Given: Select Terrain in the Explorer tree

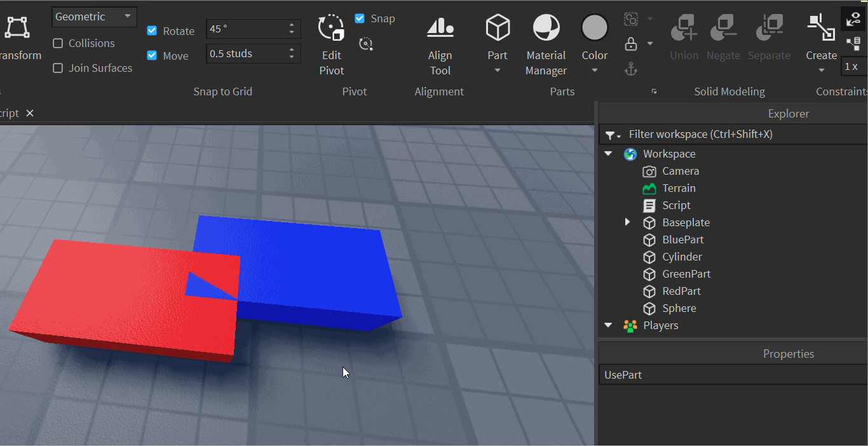Looking at the screenshot, I should pyautogui.click(x=679, y=188).
